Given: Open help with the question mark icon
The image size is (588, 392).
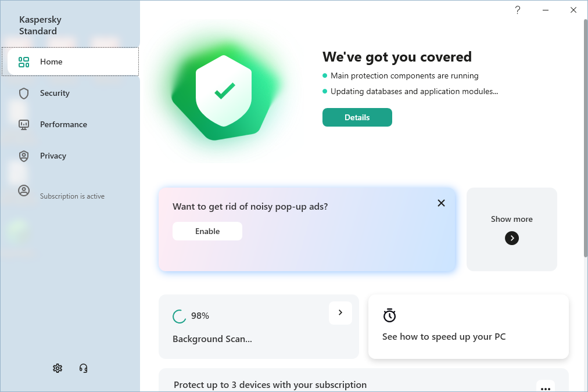Looking at the screenshot, I should click(518, 10).
